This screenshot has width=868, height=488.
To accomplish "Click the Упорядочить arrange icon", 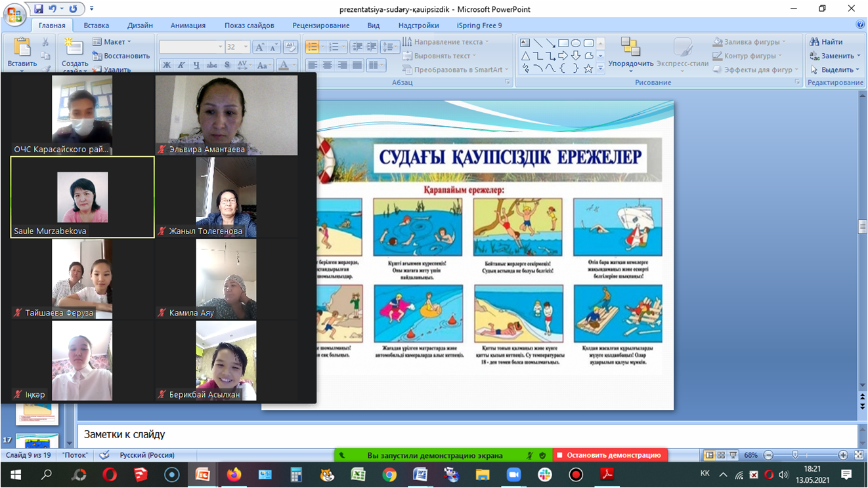I will coord(630,52).
